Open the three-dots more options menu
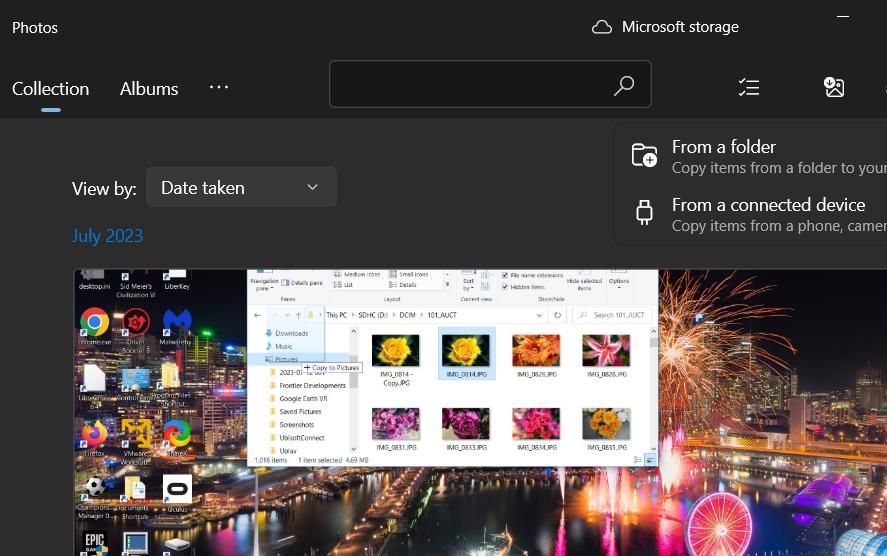The image size is (887, 556). point(219,88)
